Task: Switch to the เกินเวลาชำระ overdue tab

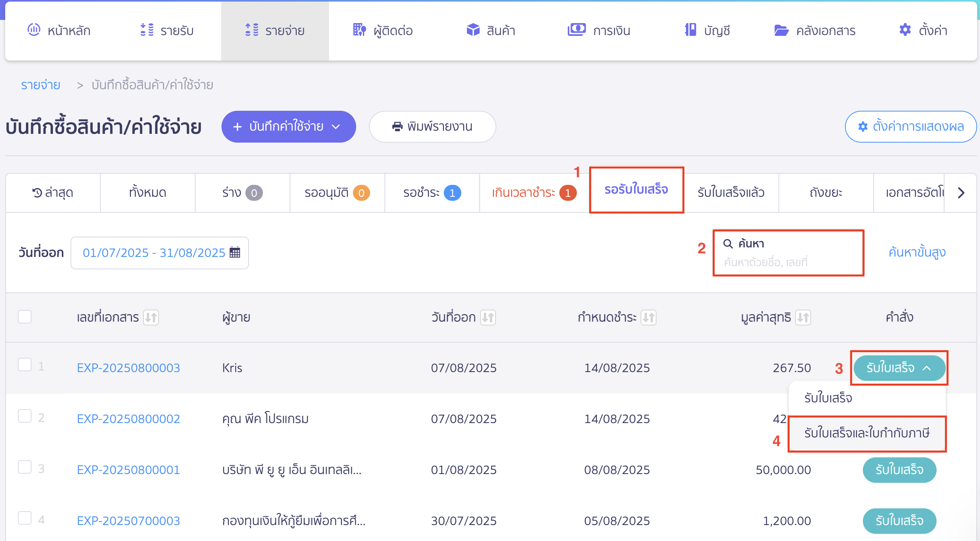Action: click(534, 193)
